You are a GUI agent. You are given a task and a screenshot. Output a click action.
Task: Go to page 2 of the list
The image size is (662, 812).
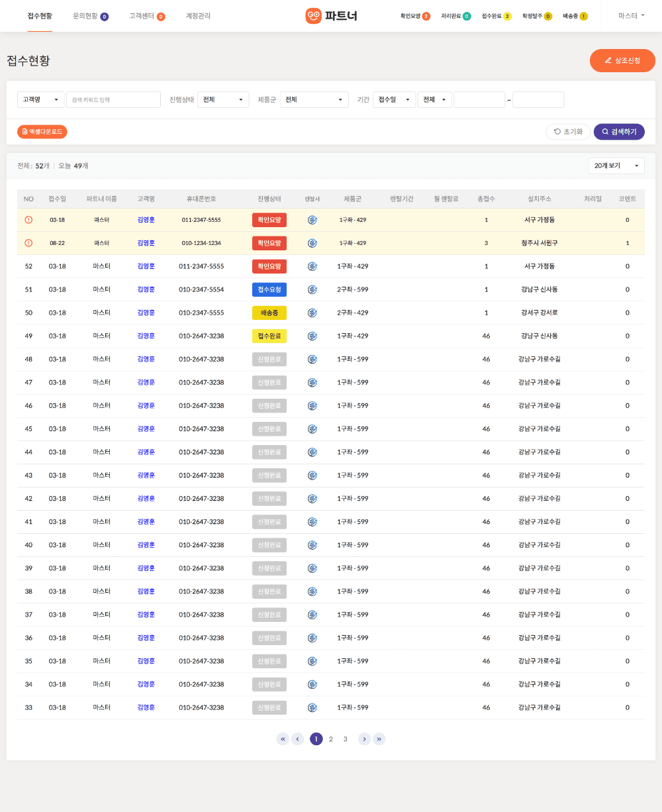[331, 739]
